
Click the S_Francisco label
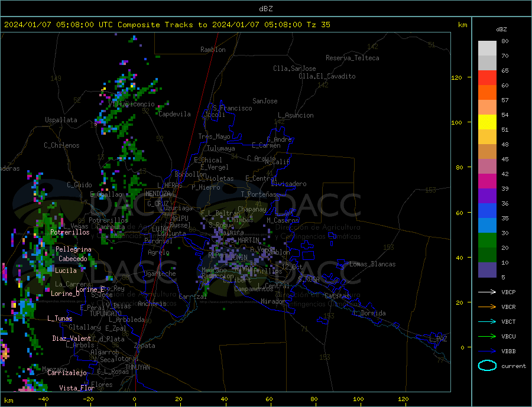click(x=232, y=109)
